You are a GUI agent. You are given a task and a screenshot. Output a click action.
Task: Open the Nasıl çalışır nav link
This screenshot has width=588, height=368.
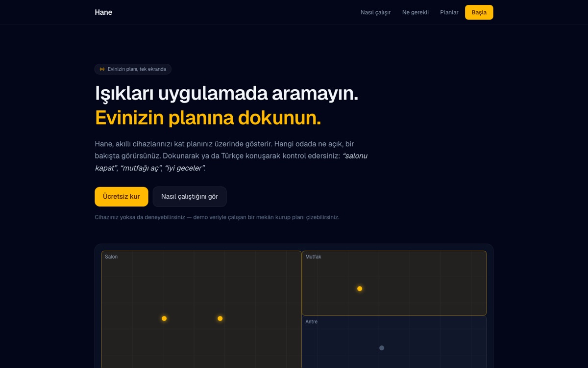375,12
